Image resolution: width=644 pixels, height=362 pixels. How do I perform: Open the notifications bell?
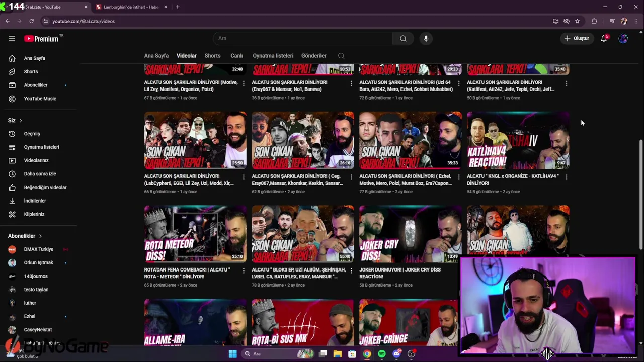point(604,38)
